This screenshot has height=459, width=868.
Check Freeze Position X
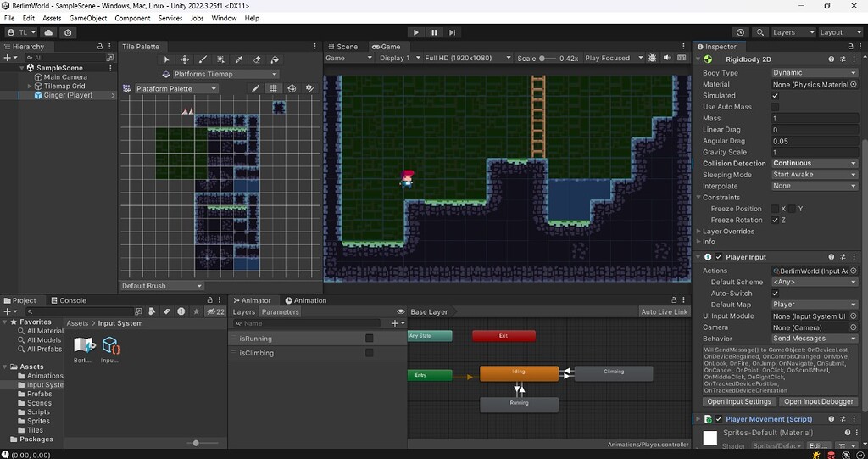775,209
